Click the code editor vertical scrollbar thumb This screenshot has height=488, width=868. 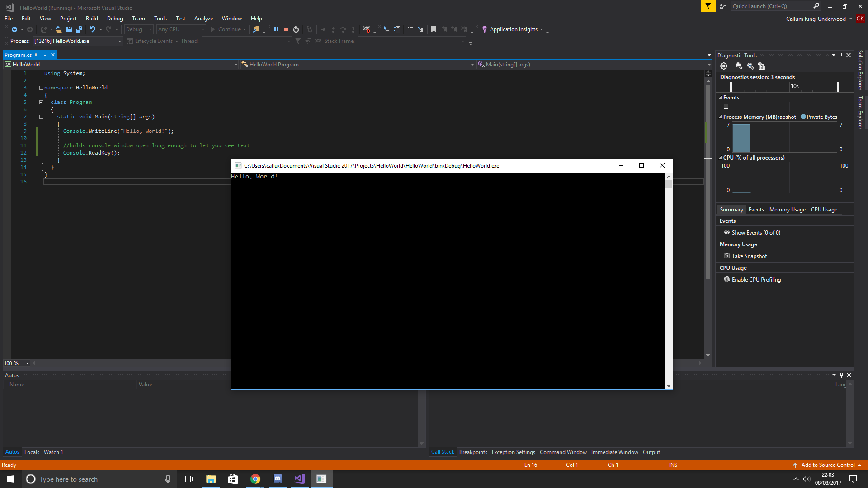[708, 181]
